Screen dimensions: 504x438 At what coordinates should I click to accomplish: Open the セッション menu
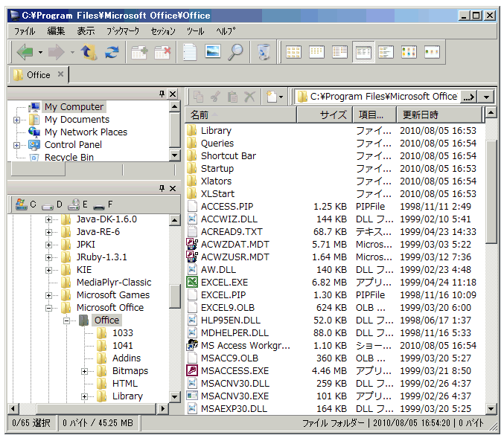click(163, 31)
